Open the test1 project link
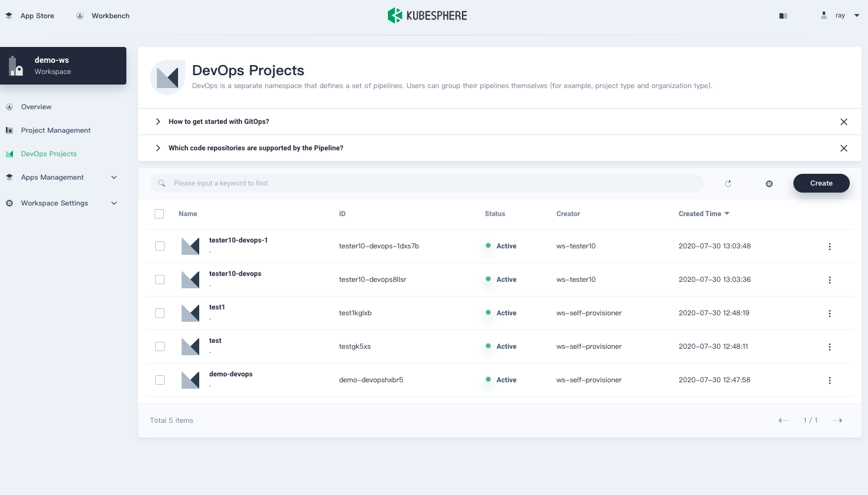This screenshot has width=868, height=495. coord(217,307)
